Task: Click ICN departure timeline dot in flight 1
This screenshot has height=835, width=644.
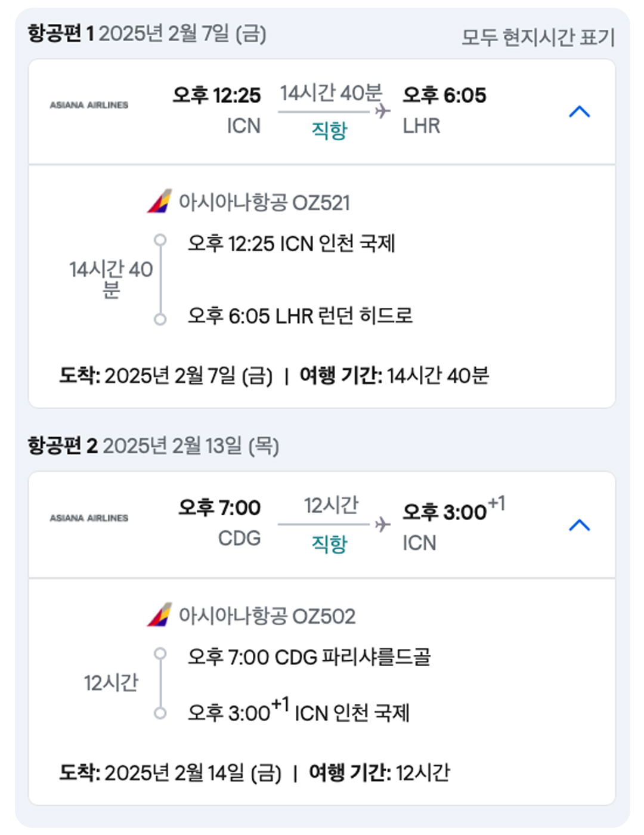Action: point(160,240)
